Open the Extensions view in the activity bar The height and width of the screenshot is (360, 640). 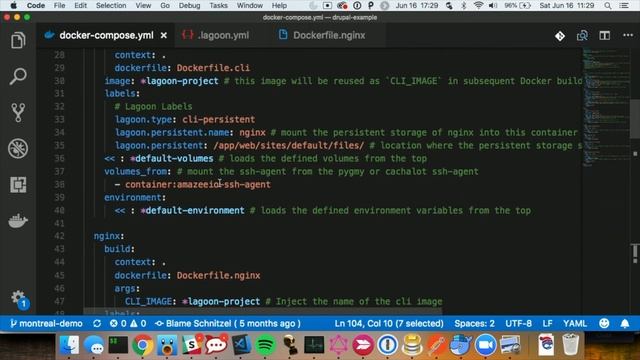point(18,184)
